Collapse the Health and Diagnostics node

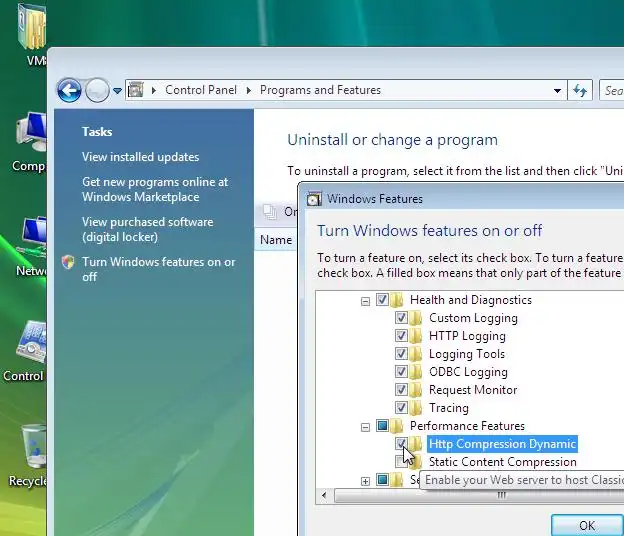click(365, 301)
